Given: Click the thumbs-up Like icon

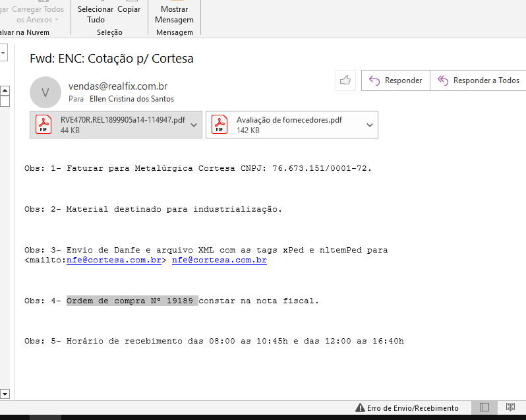Looking at the screenshot, I should (x=345, y=80).
